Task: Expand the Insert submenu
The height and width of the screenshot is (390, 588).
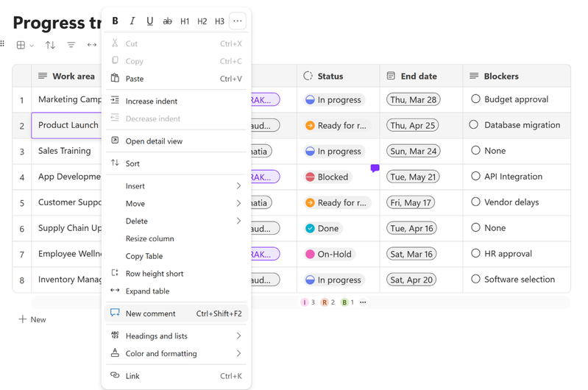Action: [176, 186]
